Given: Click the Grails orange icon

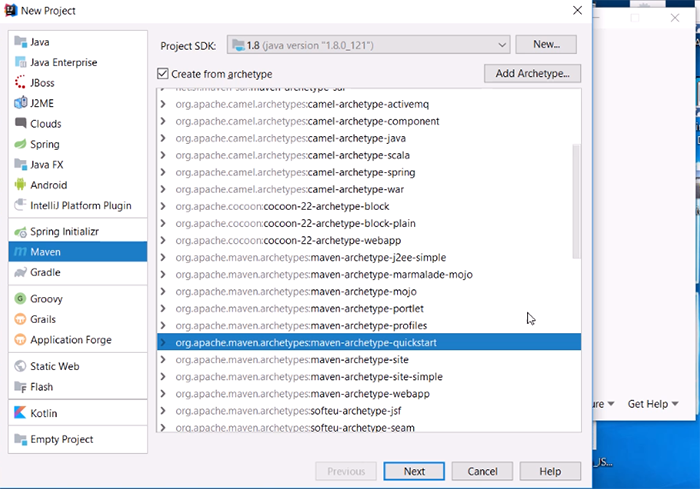Looking at the screenshot, I should pyautogui.click(x=21, y=319).
